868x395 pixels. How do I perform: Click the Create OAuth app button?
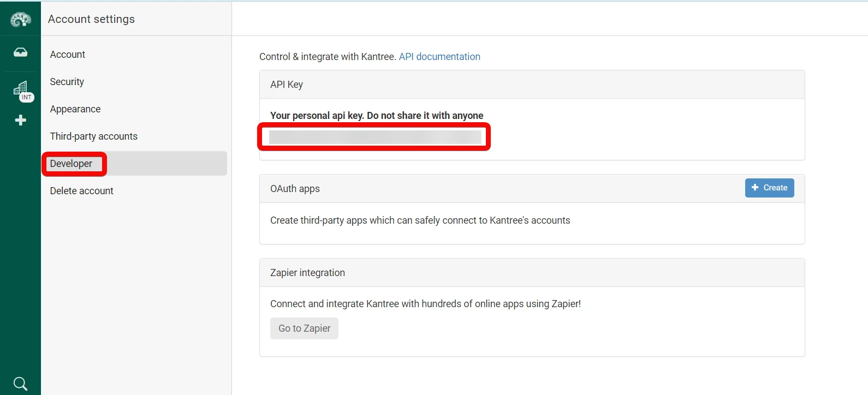[769, 188]
